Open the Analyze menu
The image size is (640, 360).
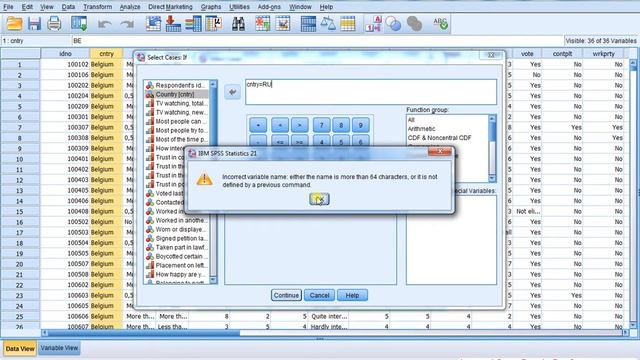pyautogui.click(x=130, y=7)
